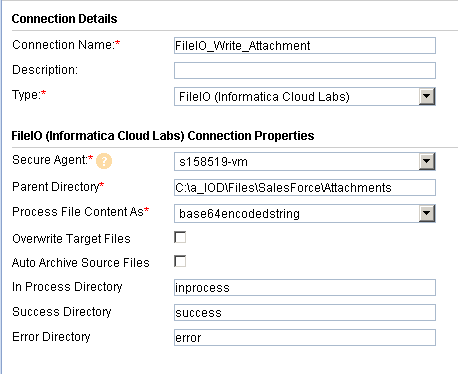Viewport: 458px width, 374px height.
Task: Enable the Overwrite Target Files checkbox
Action: [180, 237]
